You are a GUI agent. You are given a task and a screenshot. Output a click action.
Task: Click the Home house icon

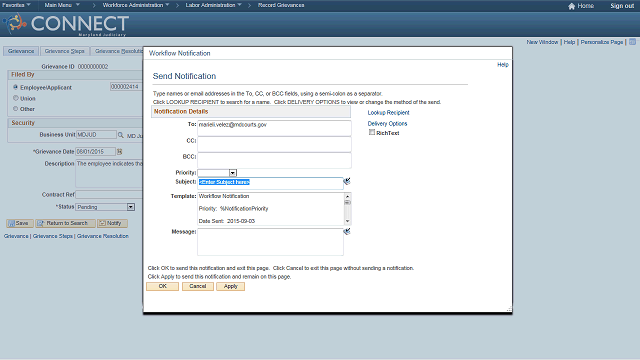pyautogui.click(x=571, y=6)
